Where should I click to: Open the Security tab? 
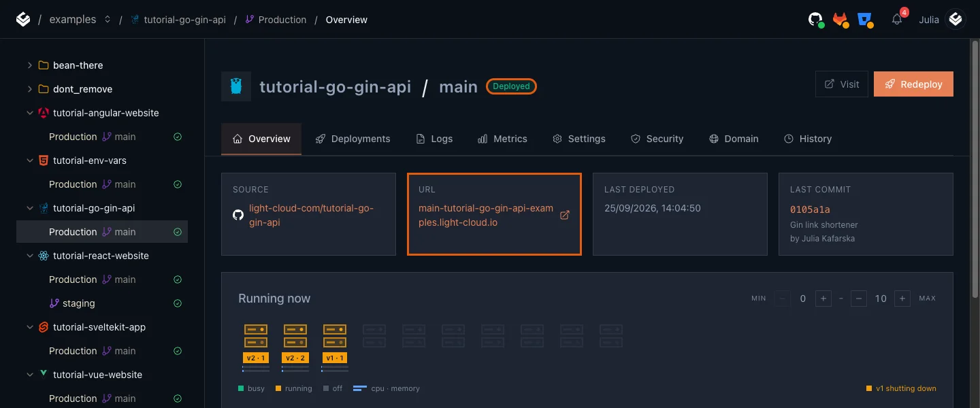click(657, 139)
